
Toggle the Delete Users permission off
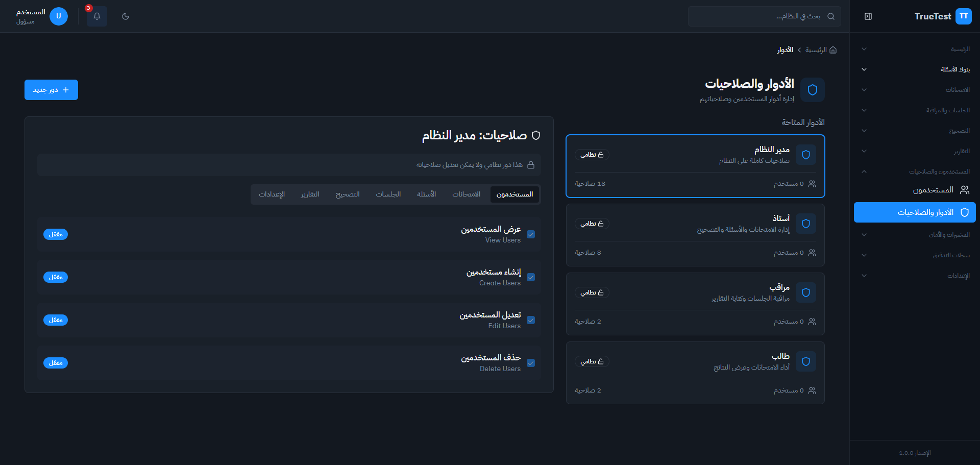[531, 363]
